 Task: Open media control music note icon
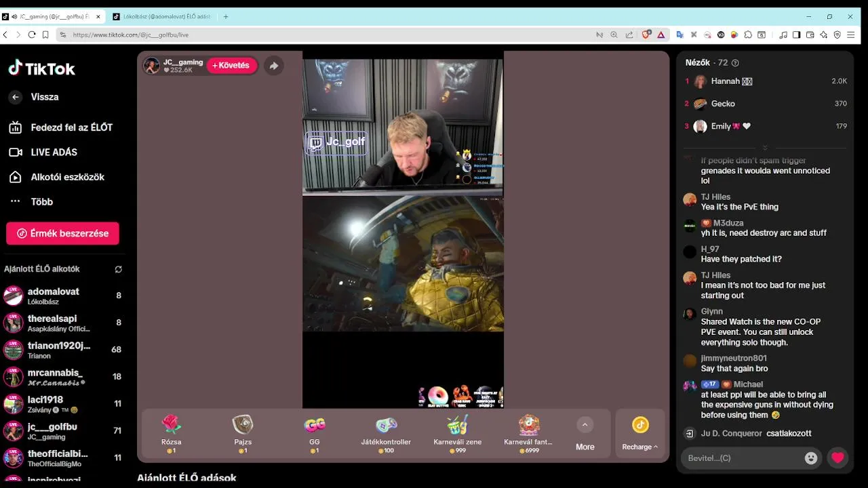(783, 35)
